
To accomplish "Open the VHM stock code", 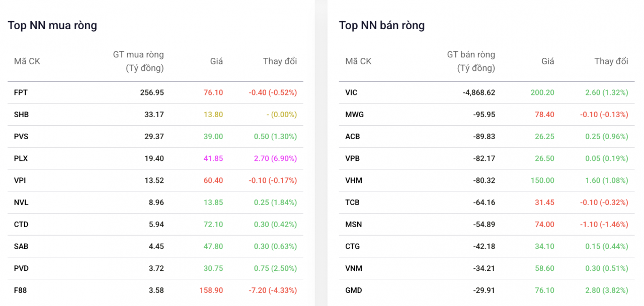I will (x=354, y=180).
